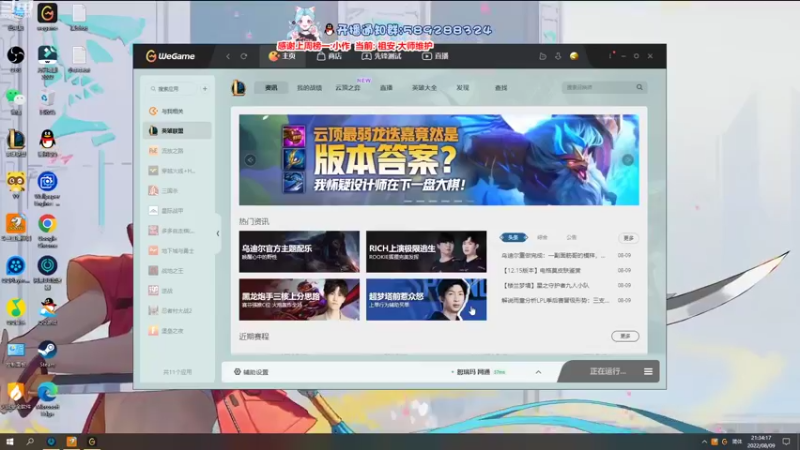Open the Google Chrome desktop icon

(x=47, y=230)
